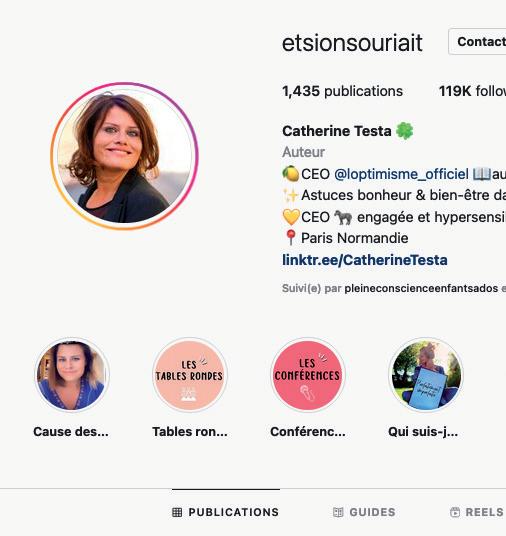The width and height of the screenshot is (506, 536).
Task: Open the 'Qui suis-j...' story highlight
Action: 426,375
